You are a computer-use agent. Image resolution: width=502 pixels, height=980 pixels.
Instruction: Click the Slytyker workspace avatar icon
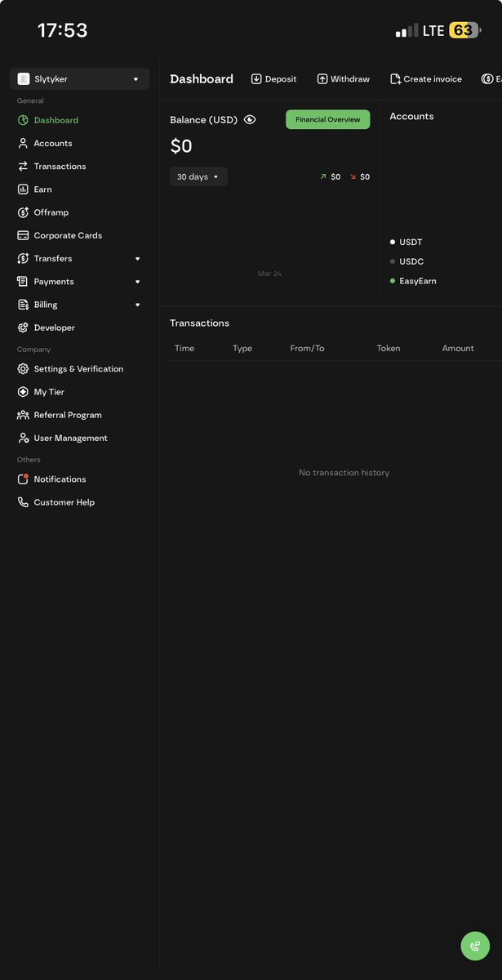click(24, 79)
